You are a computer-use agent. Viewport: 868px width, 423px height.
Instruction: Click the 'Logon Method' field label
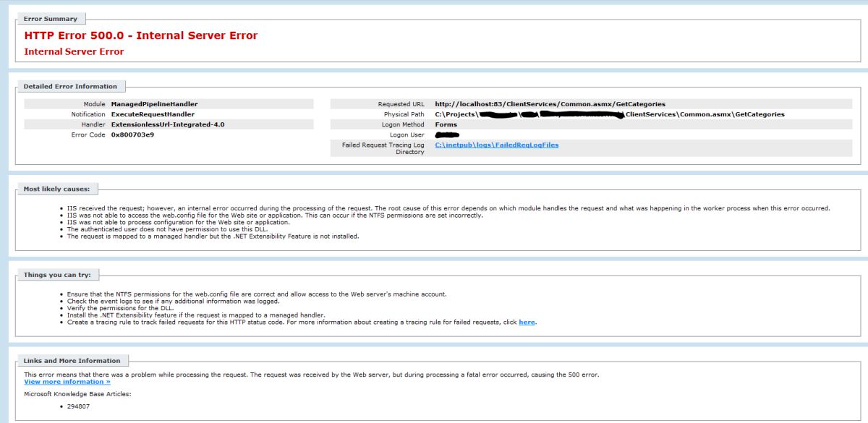(x=402, y=124)
